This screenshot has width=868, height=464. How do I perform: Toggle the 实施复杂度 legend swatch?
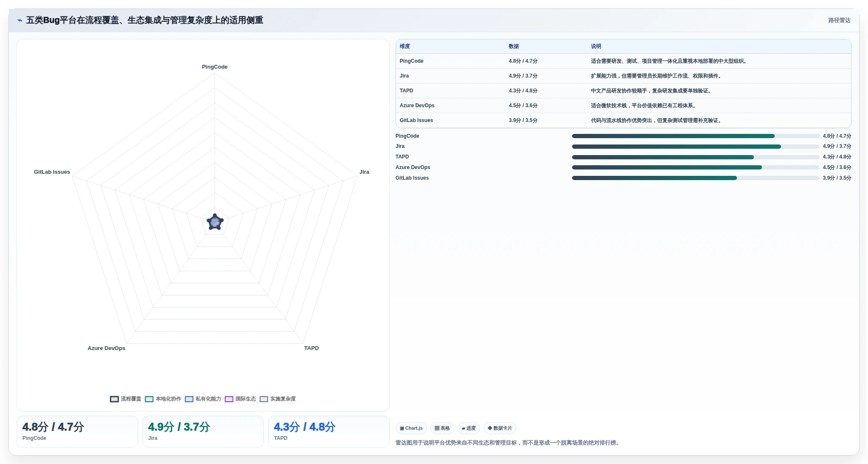click(264, 399)
